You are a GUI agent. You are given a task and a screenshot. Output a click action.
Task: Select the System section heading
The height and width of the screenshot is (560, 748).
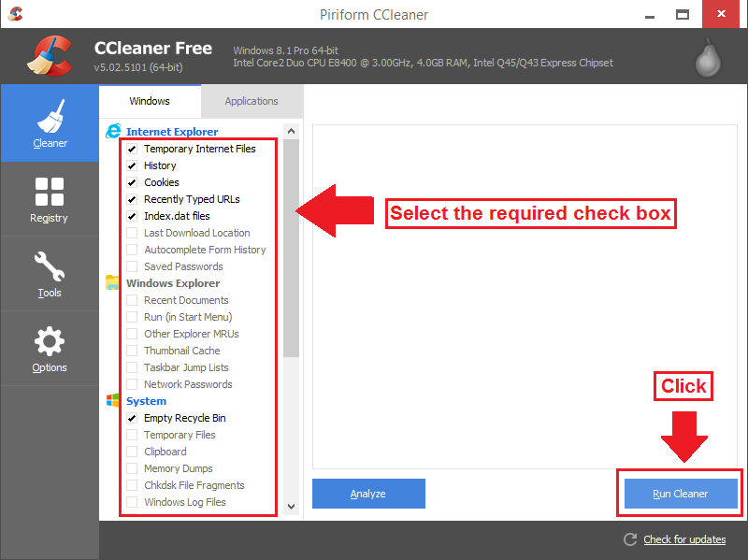[x=147, y=401]
